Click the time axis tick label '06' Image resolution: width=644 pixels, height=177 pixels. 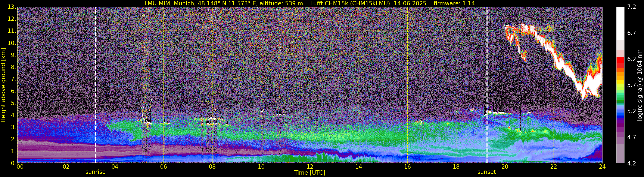click(x=164, y=167)
